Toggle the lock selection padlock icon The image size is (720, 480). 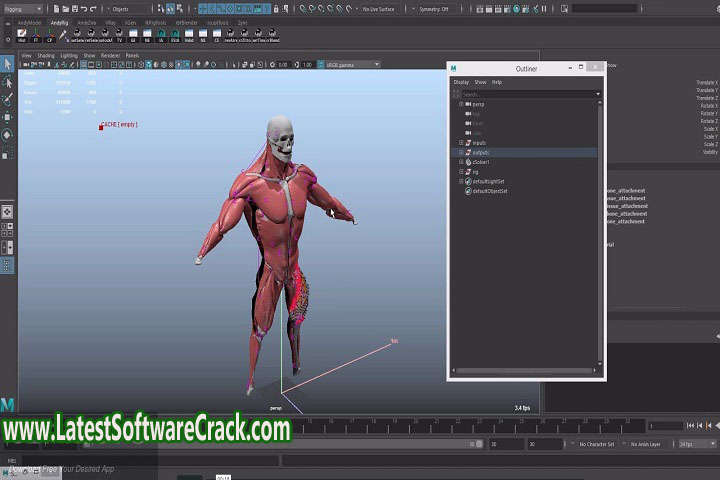tap(276, 9)
